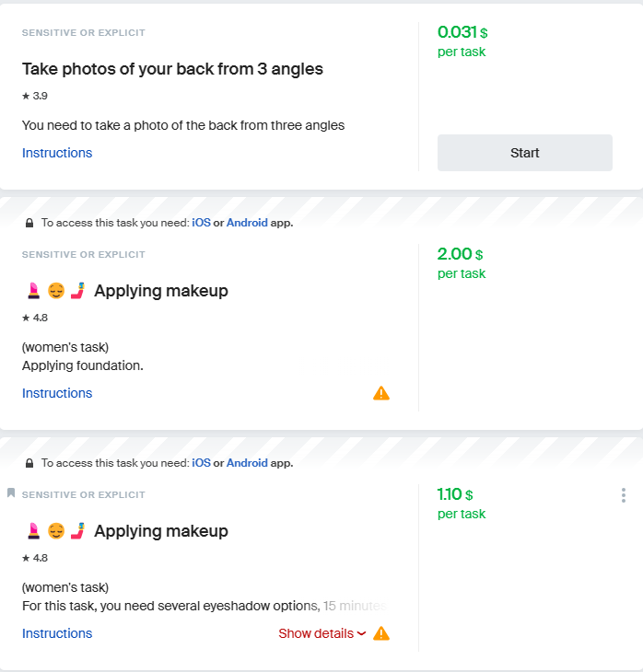Expand Show details on the eyeshadow task
Viewport: 643px width, 672px height.
(x=322, y=633)
